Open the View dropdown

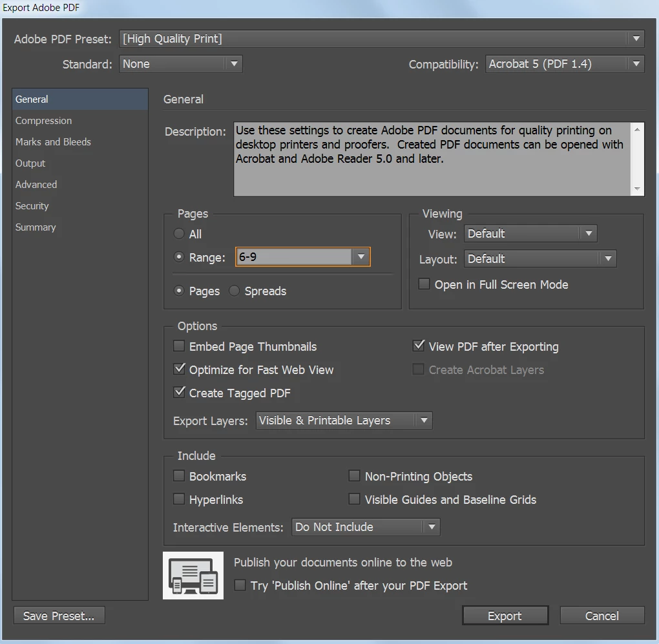tap(530, 234)
